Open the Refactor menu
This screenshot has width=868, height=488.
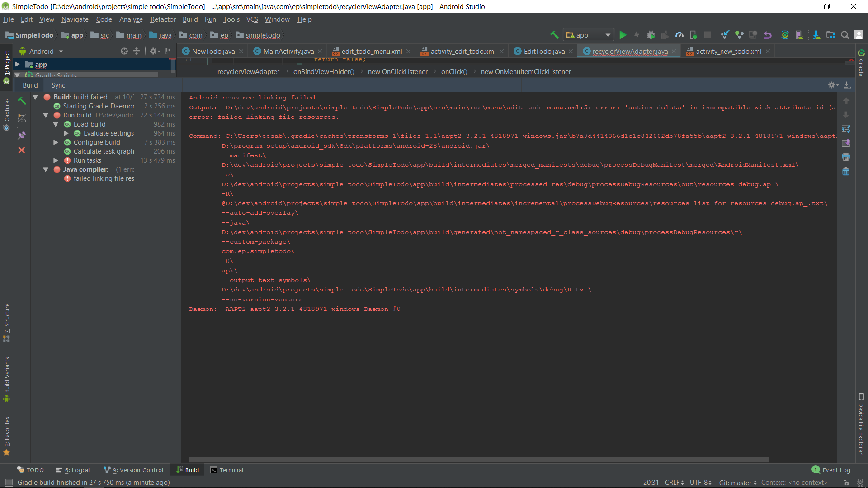(163, 19)
